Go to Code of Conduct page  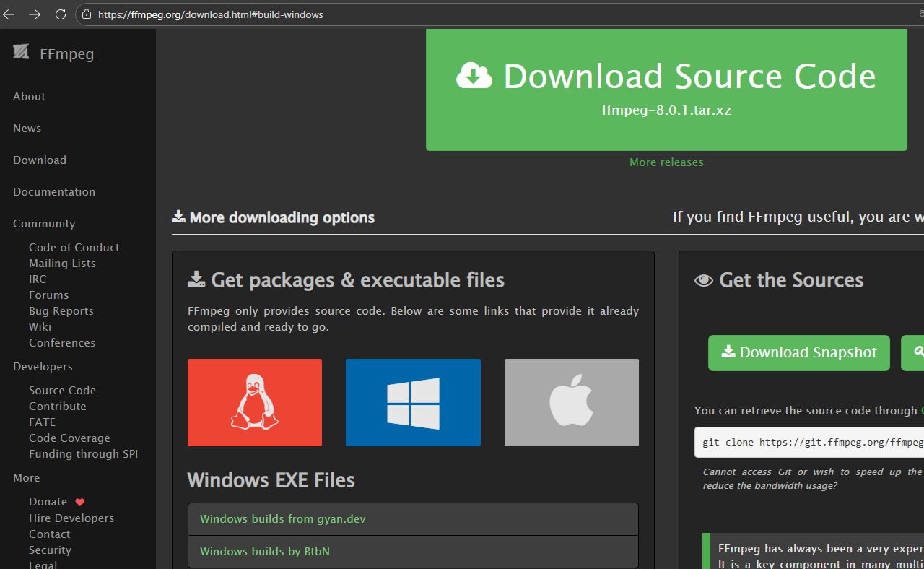tap(74, 248)
